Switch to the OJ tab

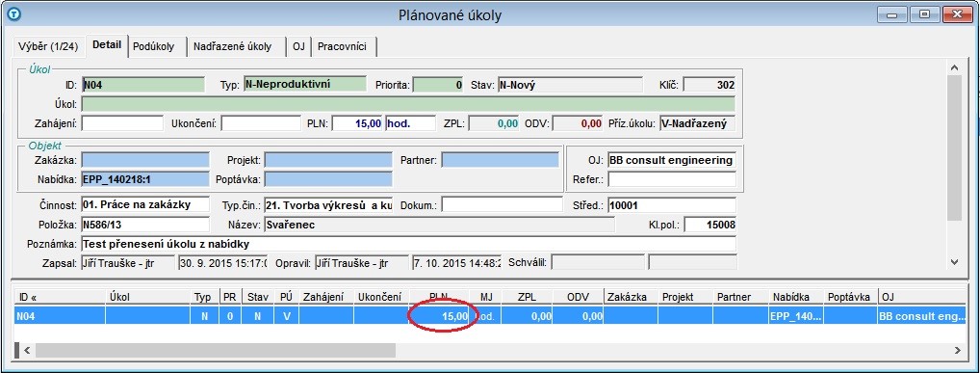298,47
